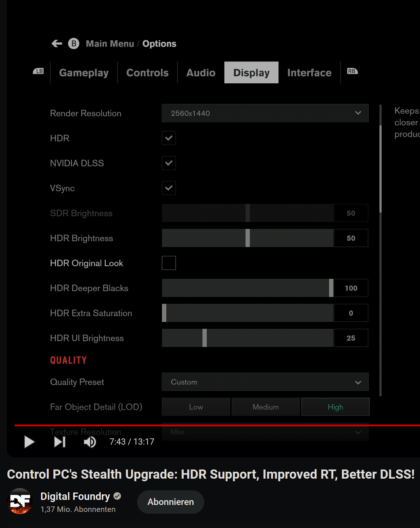Click the play button on the video player
Viewport: 420px width, 528px height.
coord(29,442)
